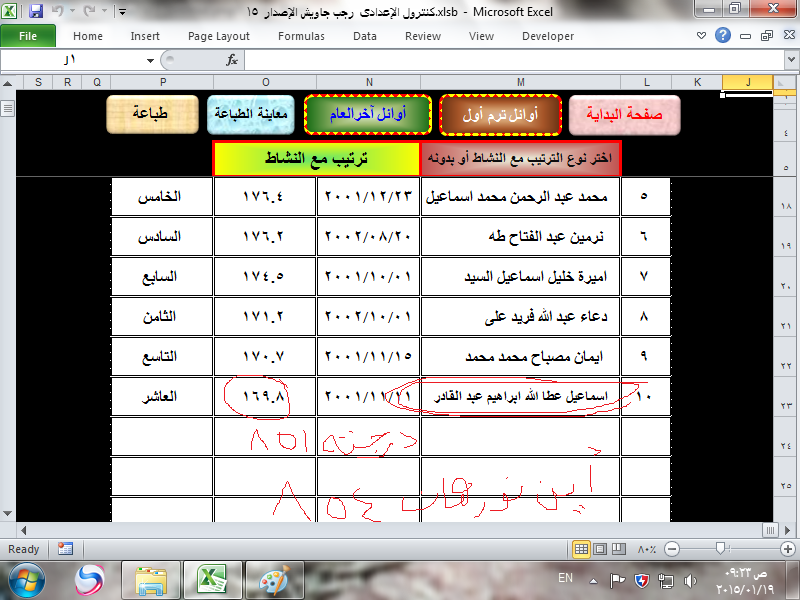This screenshot has height=600, width=800.
Task: Click the طباعة print button
Action: tap(152, 115)
